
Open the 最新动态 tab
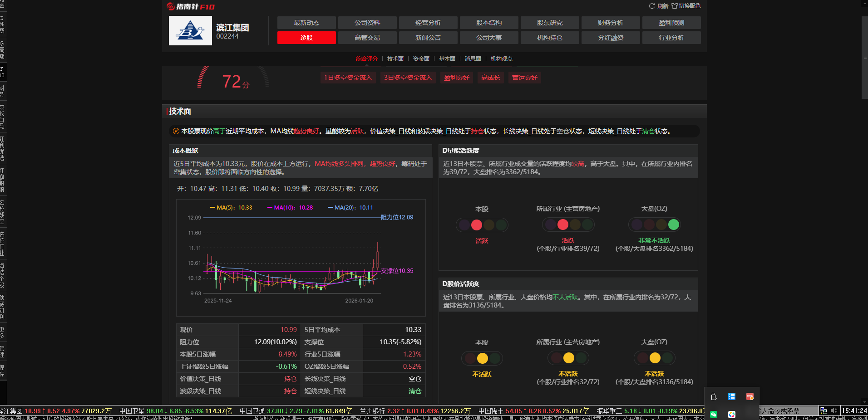point(306,23)
